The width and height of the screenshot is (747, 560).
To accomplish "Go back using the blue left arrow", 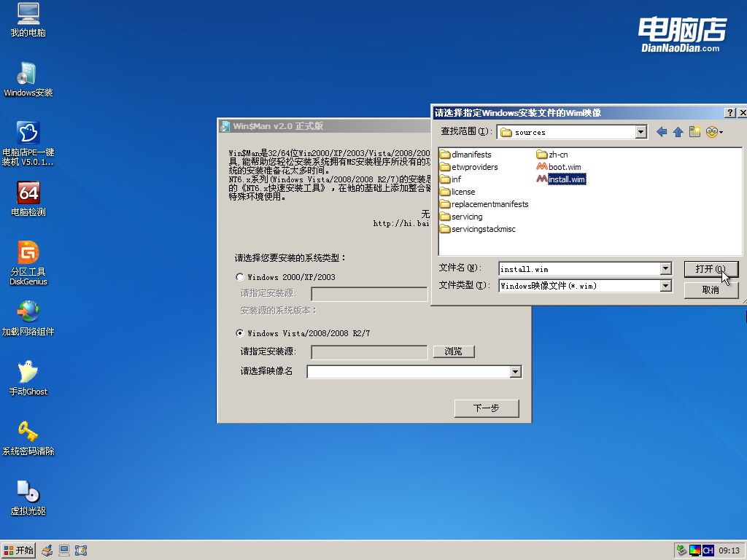I will 662,132.
